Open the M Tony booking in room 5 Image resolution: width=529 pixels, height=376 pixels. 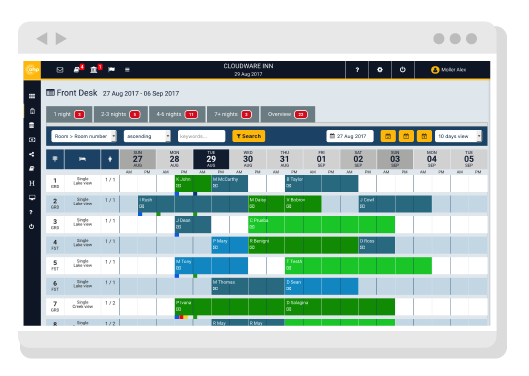pyautogui.click(x=211, y=266)
